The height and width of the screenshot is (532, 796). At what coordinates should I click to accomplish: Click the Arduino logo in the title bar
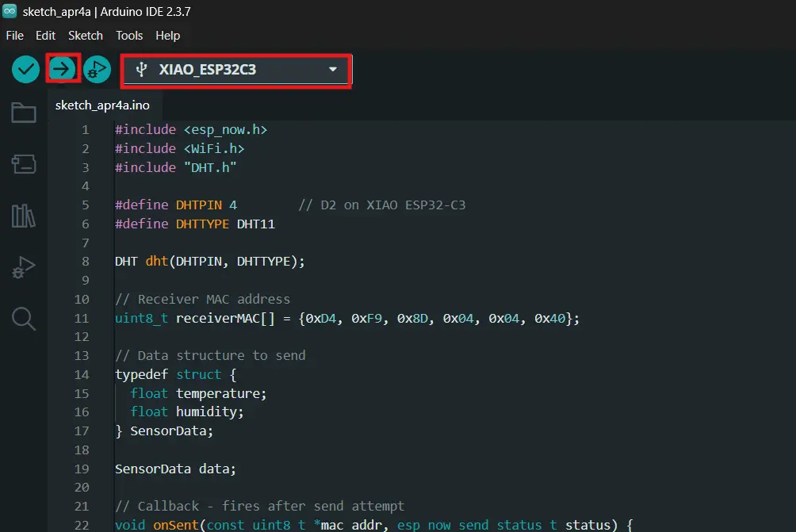tap(9, 11)
